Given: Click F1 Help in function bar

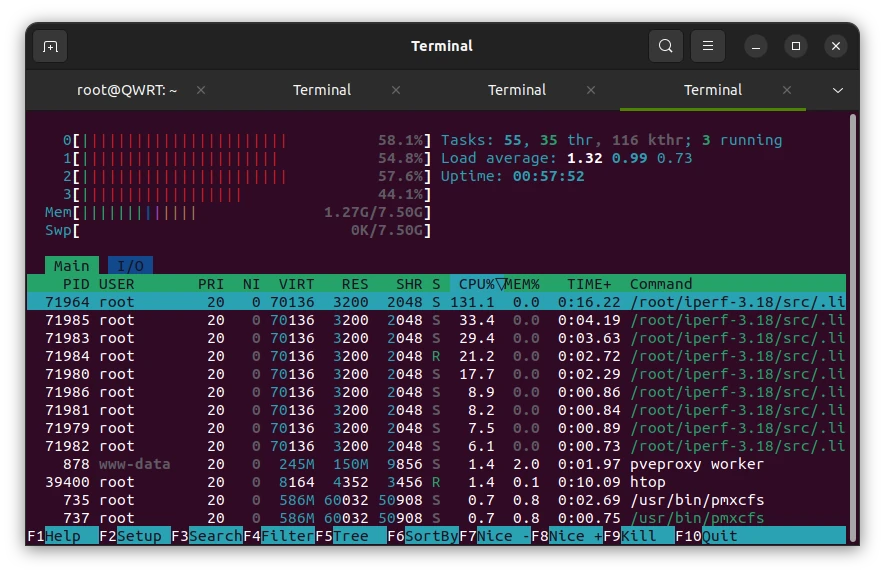Looking at the screenshot, I should point(62,536).
